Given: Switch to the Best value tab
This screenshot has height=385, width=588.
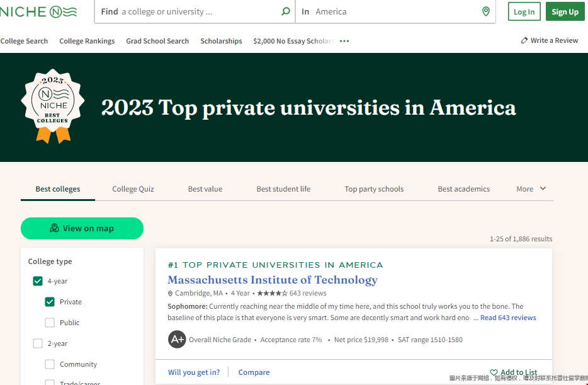Looking at the screenshot, I should (x=205, y=188).
